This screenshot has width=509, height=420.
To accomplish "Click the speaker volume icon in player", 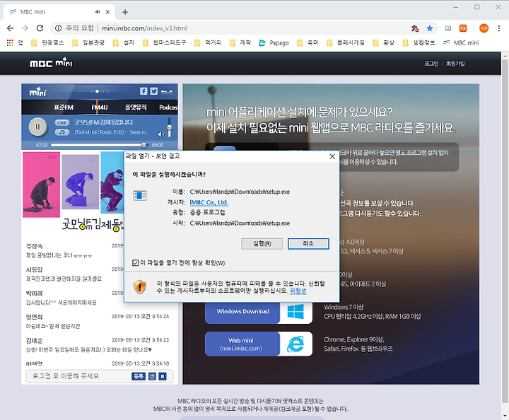I will pyautogui.click(x=161, y=134).
